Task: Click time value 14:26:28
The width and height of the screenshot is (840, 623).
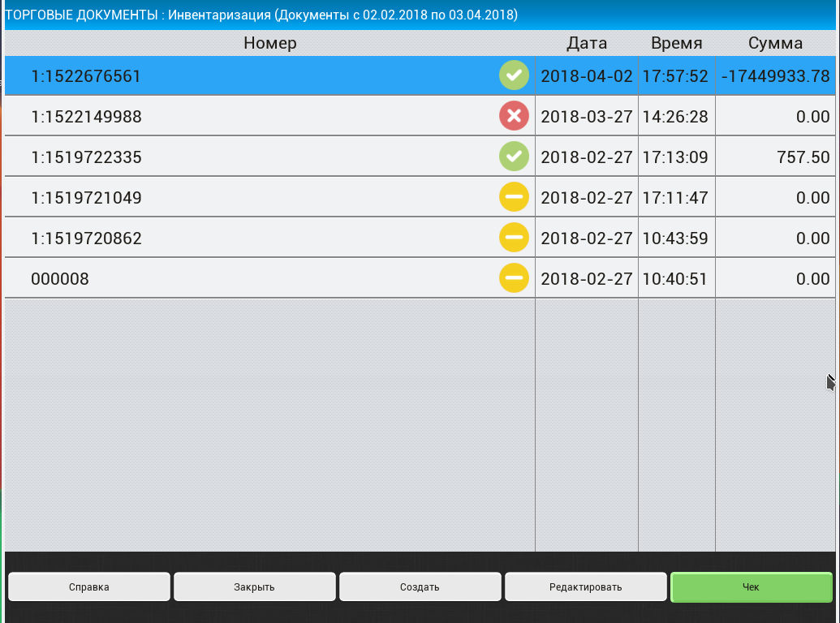Action: (x=675, y=117)
